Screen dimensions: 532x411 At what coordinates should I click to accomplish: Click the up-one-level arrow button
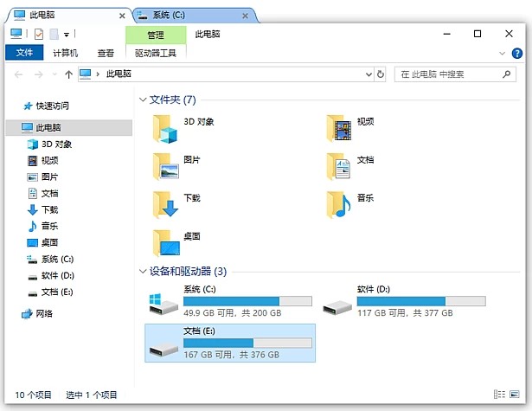[x=69, y=75]
